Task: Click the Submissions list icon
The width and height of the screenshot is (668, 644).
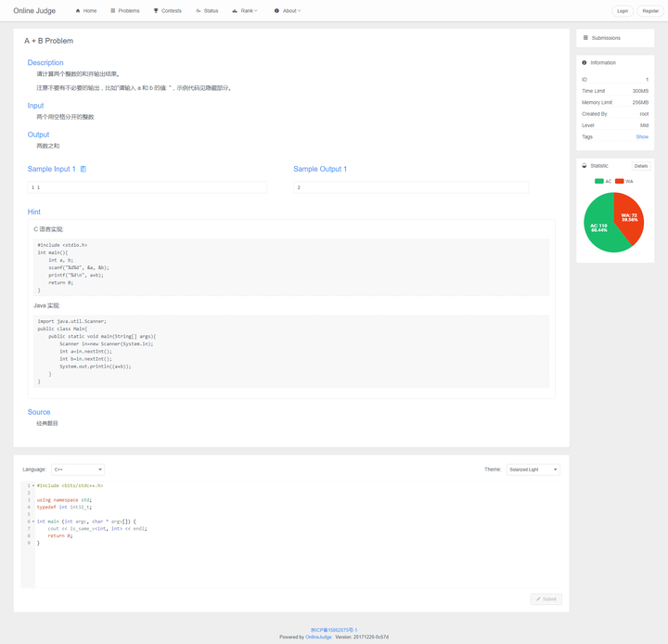Action: point(585,38)
